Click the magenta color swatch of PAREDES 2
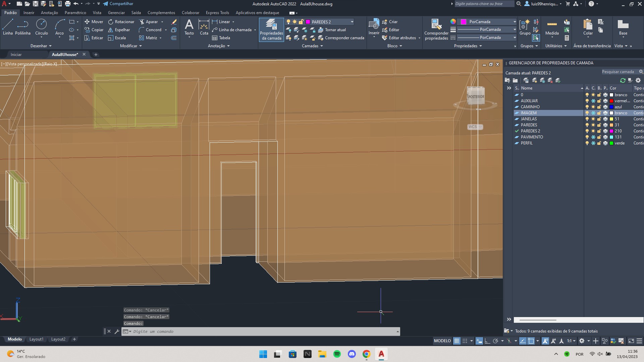The image size is (644, 362). [611, 131]
